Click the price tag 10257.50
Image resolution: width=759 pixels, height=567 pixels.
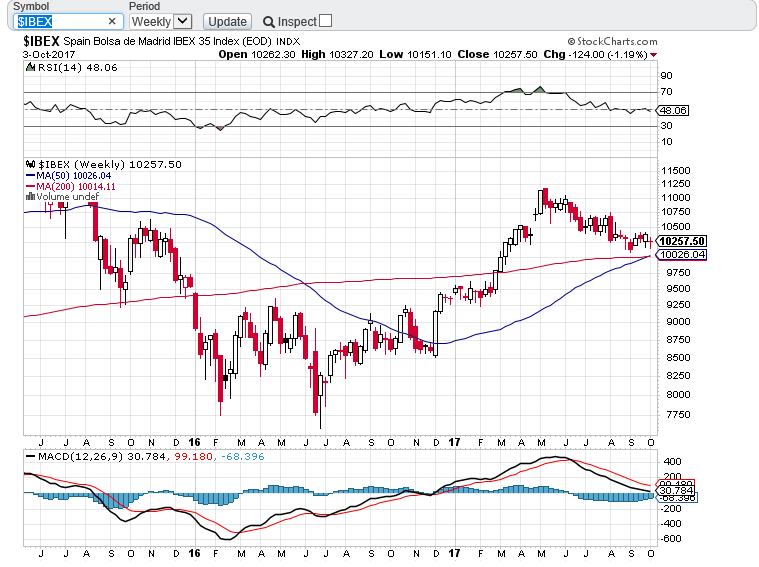point(682,241)
